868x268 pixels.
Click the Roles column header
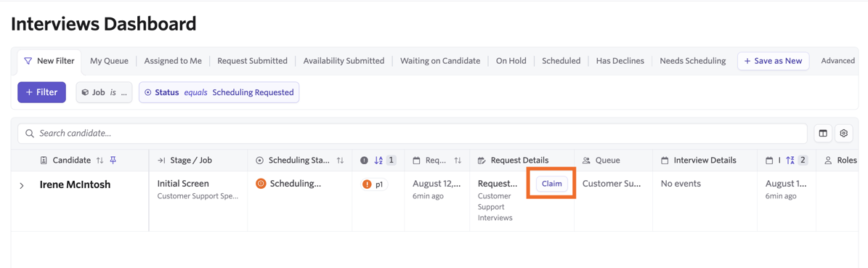[x=846, y=160]
